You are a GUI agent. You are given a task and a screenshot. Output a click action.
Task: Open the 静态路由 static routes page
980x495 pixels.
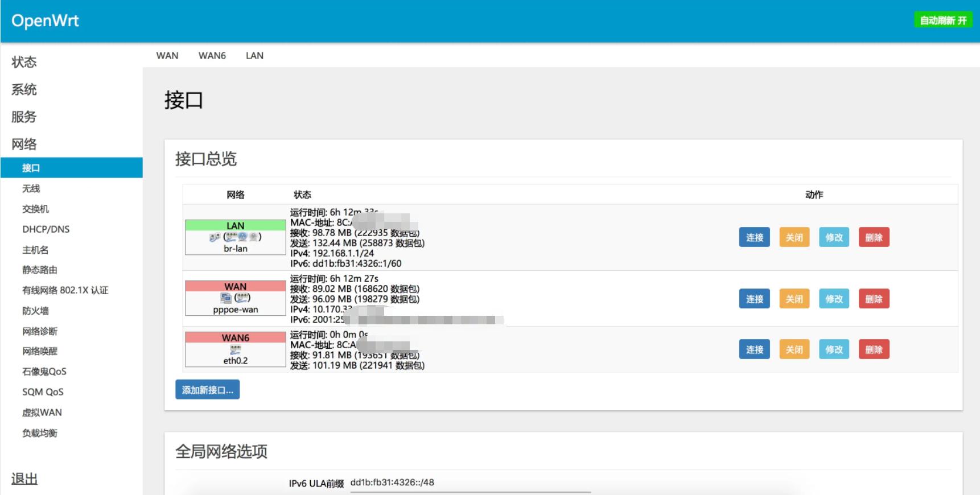tap(40, 270)
